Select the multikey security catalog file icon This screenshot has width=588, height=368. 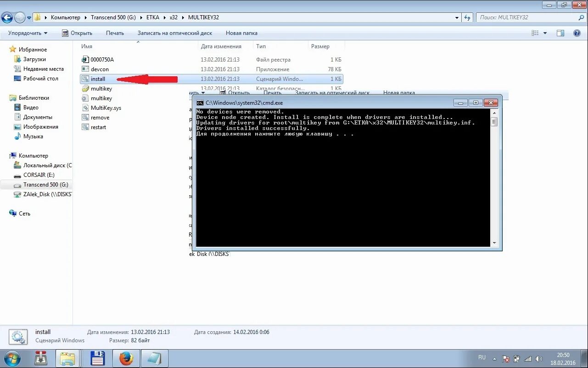85,88
